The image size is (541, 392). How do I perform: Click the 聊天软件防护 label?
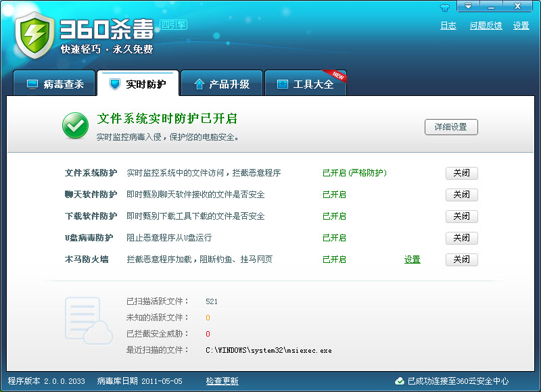[x=91, y=195]
